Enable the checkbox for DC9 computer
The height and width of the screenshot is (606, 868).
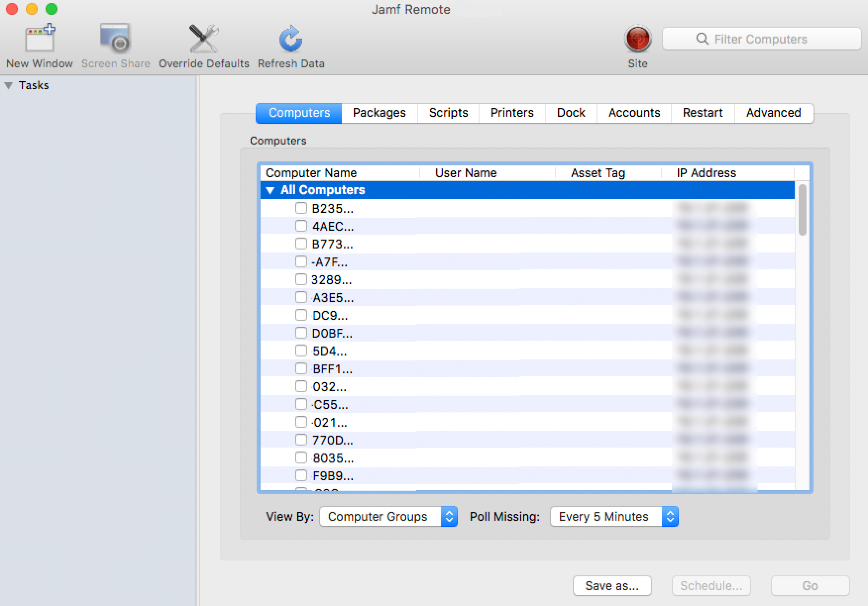301,314
